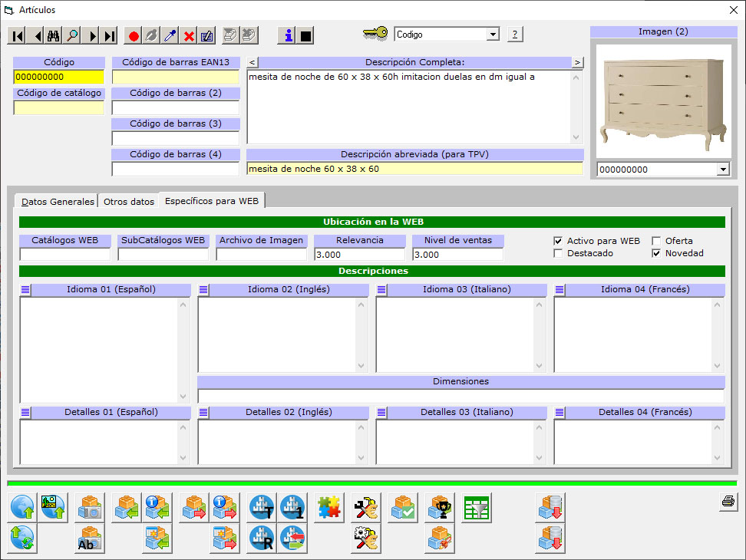Click into the Relevancia field
This screenshot has width=746, height=560.
pyautogui.click(x=359, y=255)
